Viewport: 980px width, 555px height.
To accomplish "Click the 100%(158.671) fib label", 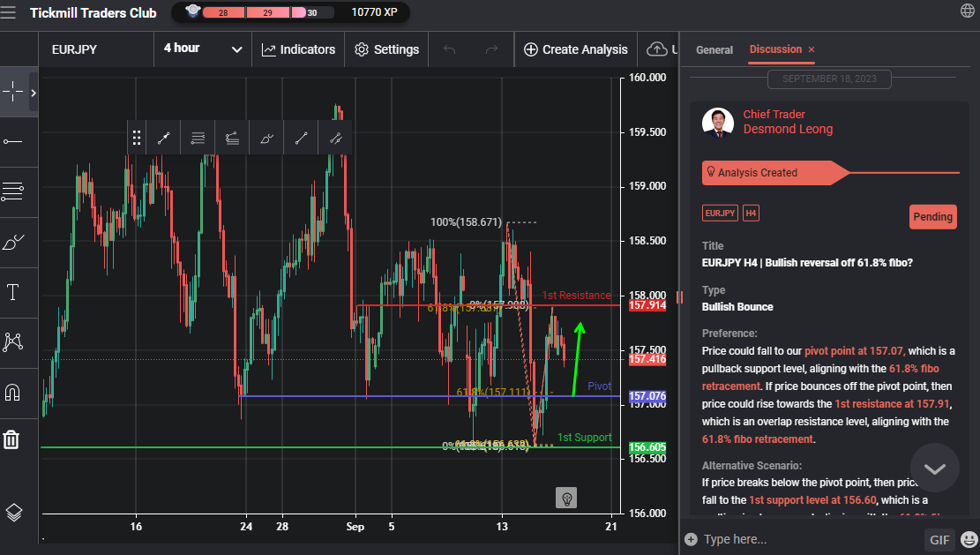I will pyautogui.click(x=466, y=221).
